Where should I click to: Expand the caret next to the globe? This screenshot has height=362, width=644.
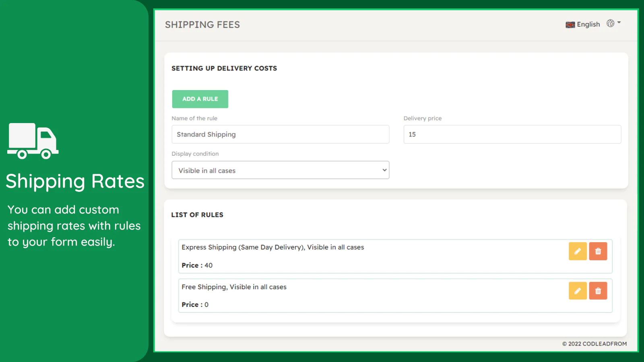[x=619, y=23]
